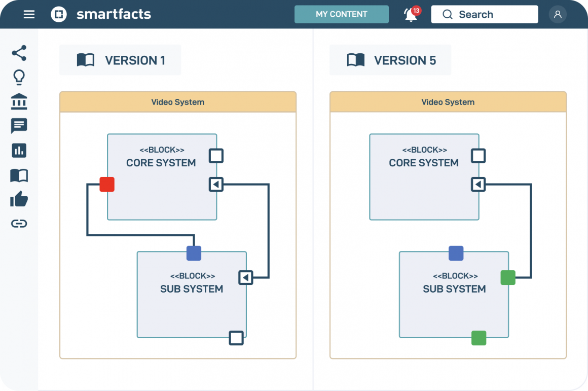
Task: Open the user profile avatar
Action: (x=558, y=14)
